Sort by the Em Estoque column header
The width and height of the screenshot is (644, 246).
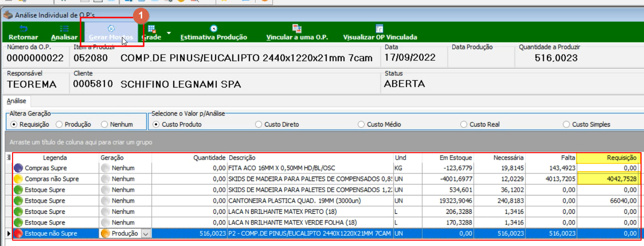click(448, 158)
